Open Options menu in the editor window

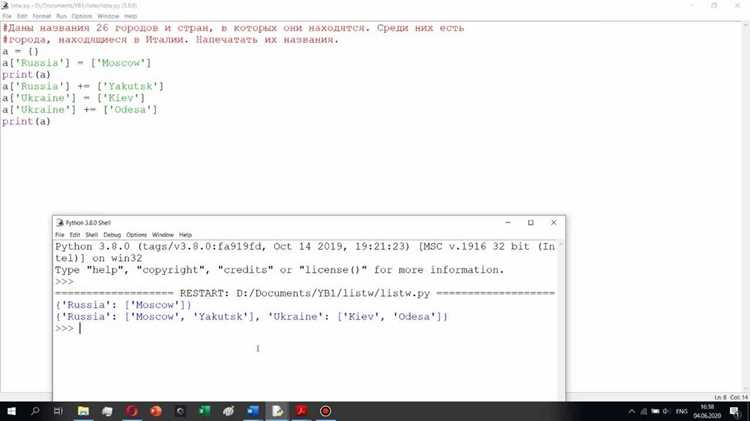[81, 16]
